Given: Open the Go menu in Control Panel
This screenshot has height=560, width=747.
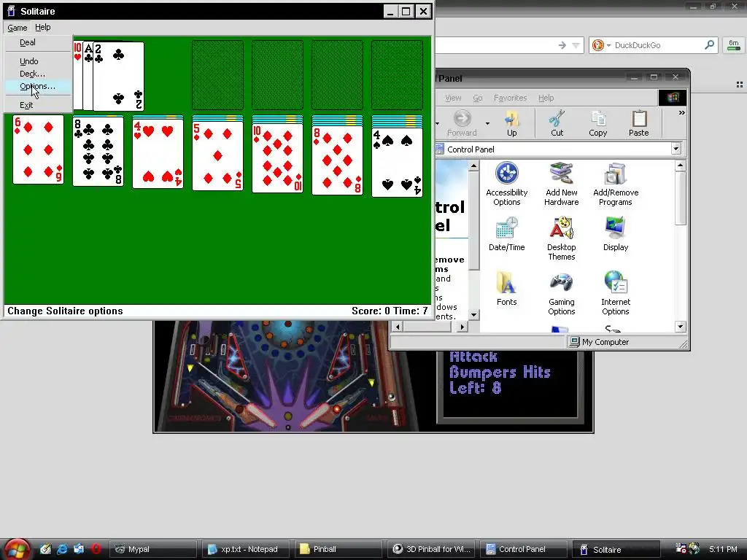Looking at the screenshot, I should (477, 98).
